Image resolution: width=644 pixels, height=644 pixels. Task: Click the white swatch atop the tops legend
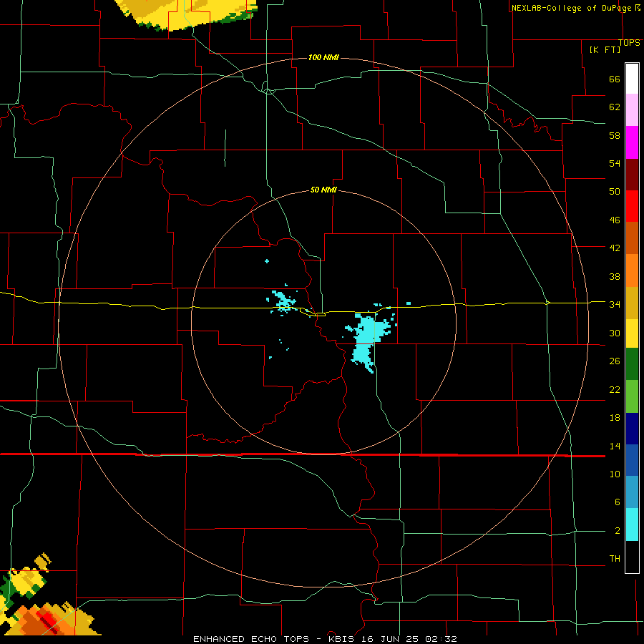tap(632, 79)
